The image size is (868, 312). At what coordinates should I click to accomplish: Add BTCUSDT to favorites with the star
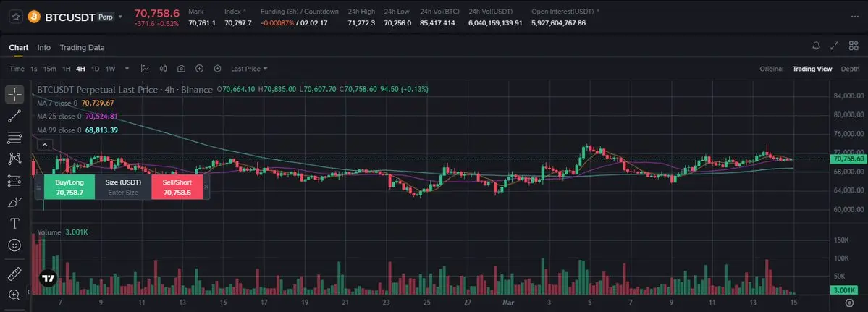16,17
